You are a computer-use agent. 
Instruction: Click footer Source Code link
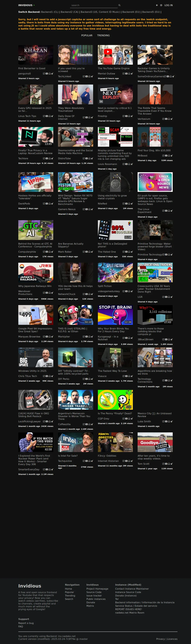94,592
